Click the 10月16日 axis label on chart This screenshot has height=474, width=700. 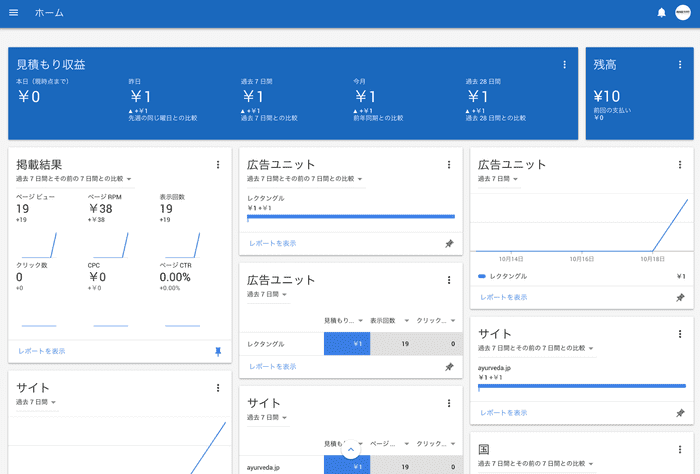click(581, 259)
